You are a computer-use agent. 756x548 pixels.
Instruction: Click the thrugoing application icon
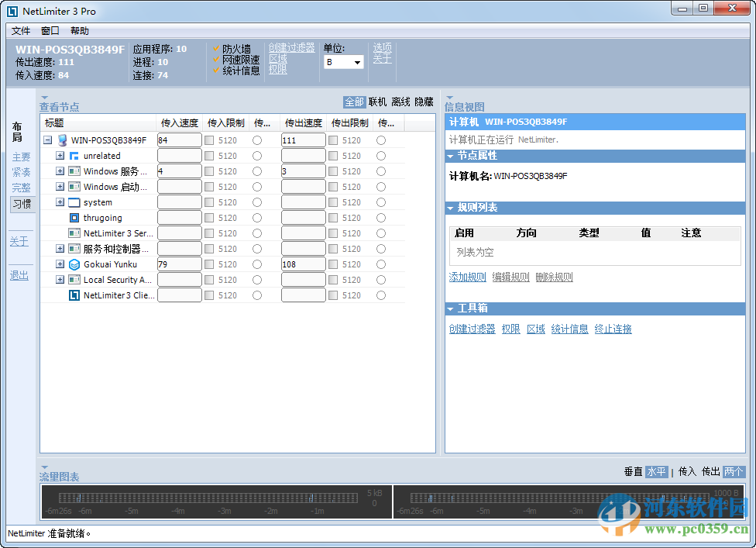74,217
